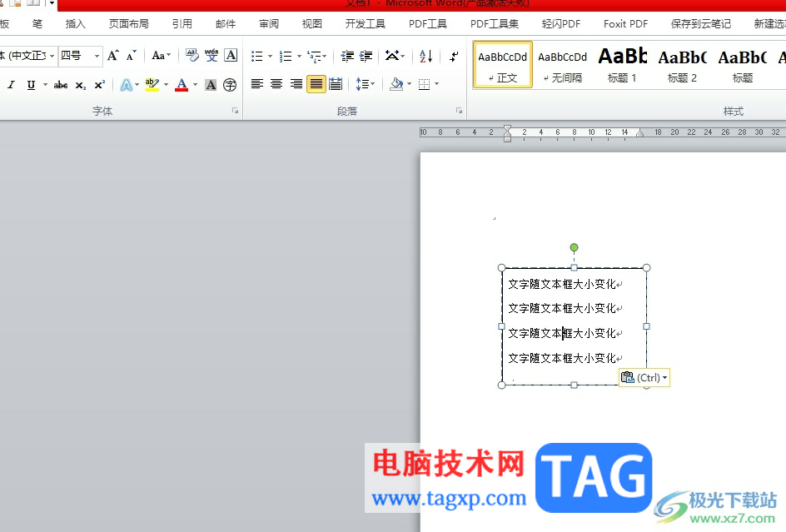786x532 pixels.
Task: Apply red font color
Action: 182,85
